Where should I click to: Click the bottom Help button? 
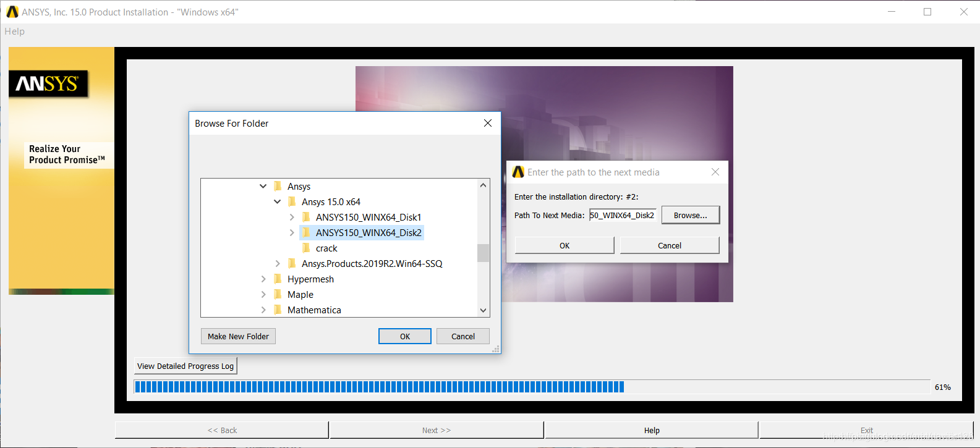(652, 430)
